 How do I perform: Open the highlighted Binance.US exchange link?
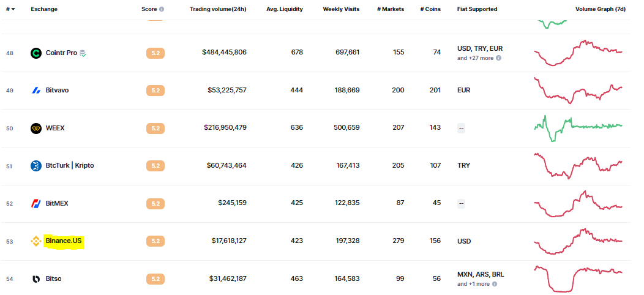coord(64,241)
